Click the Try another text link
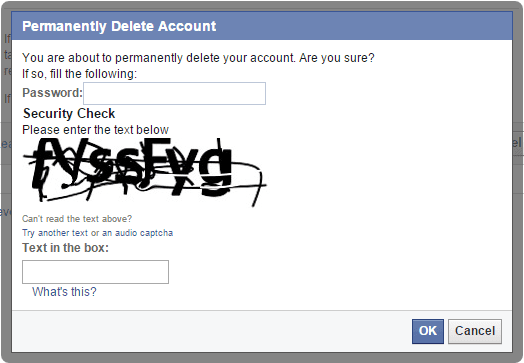 pyautogui.click(x=54, y=233)
